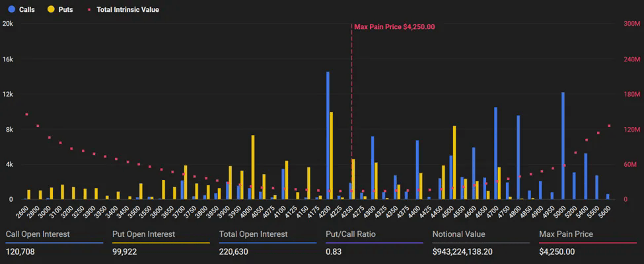Click the blue Calls legend dot
This screenshot has height=264, width=644.
[x=11, y=9]
